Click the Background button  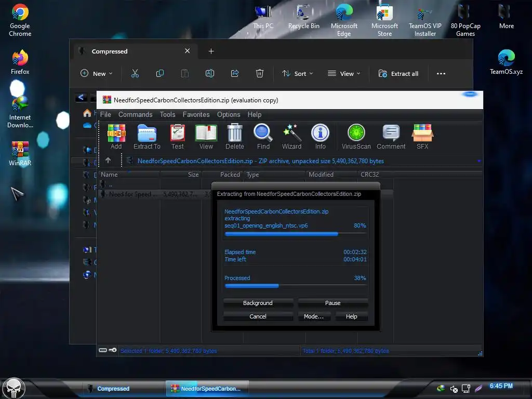pyautogui.click(x=258, y=303)
